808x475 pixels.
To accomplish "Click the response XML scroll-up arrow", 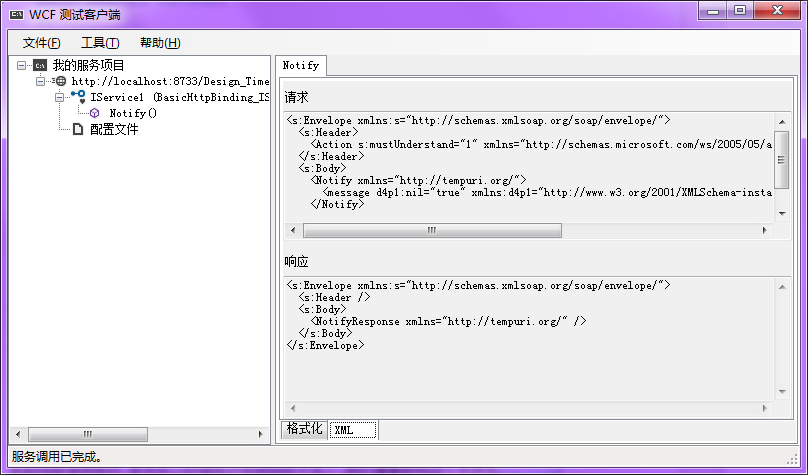I will (782, 287).
